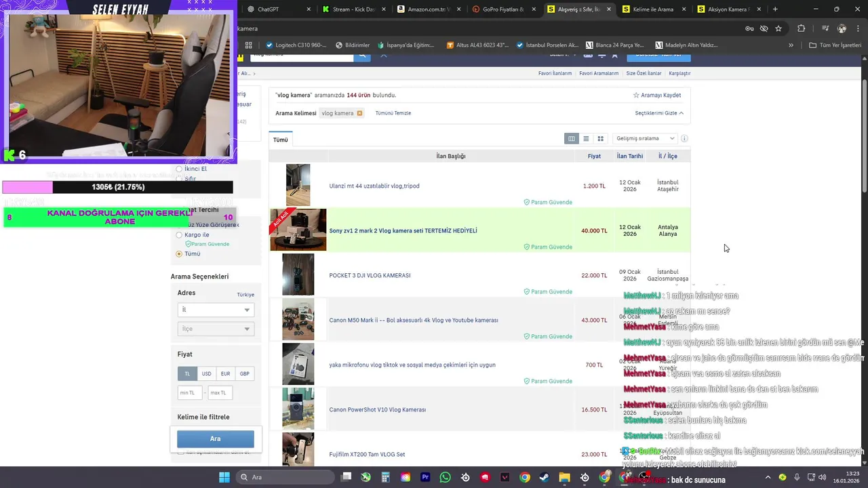Open the Chrome media control icon
Image resolution: width=868 pixels, height=488 pixels.
coord(825,28)
